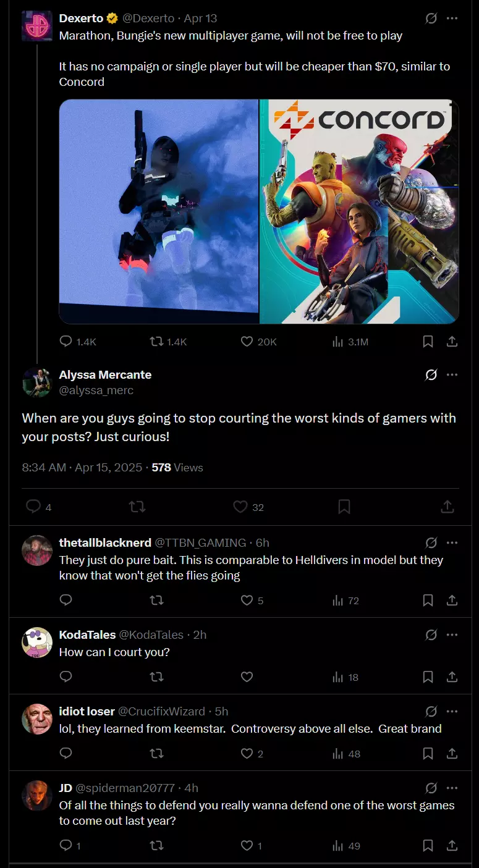Repost Alyssa Mercante's main post

click(x=137, y=507)
